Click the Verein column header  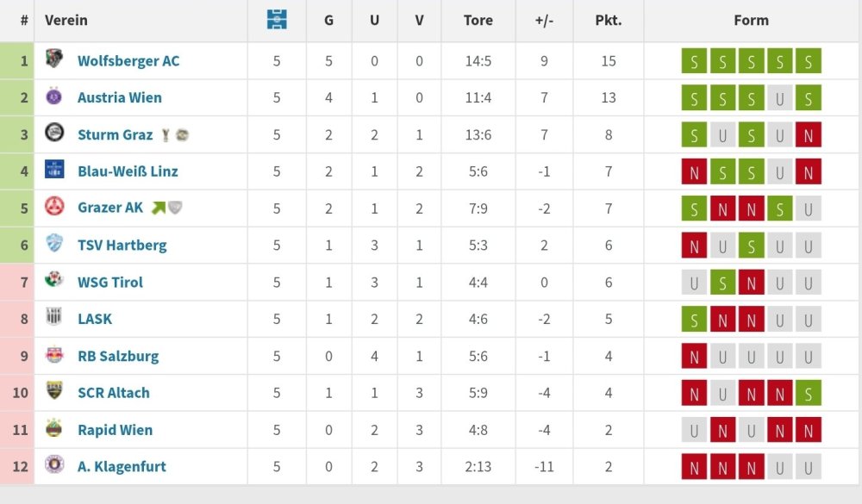66,20
